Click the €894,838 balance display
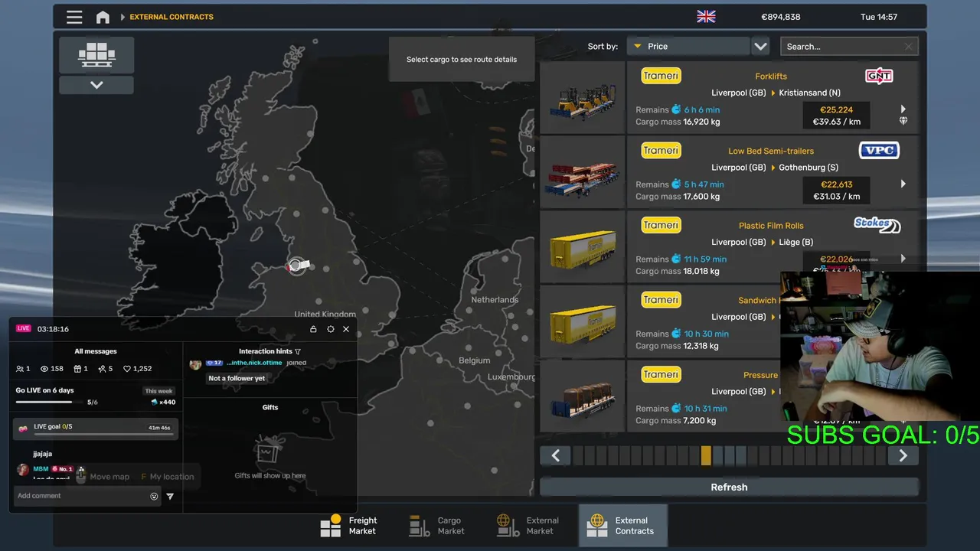This screenshot has height=551, width=980. (781, 17)
